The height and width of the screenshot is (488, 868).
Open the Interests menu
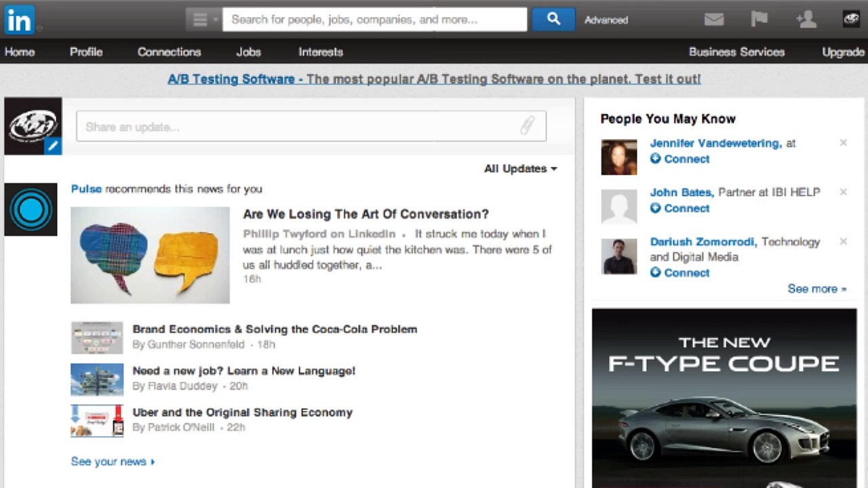tap(321, 52)
